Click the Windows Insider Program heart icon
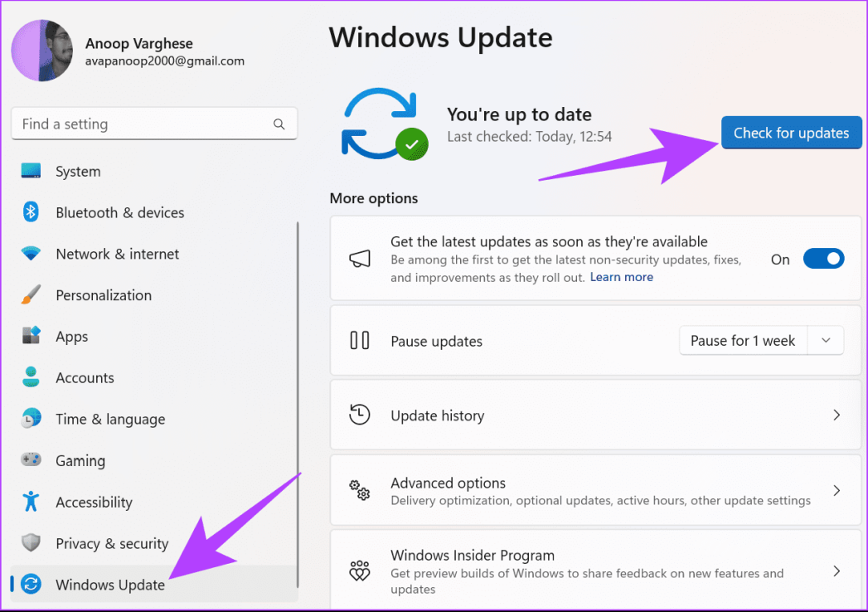Screen dimensions: 868x612 pyautogui.click(x=361, y=571)
